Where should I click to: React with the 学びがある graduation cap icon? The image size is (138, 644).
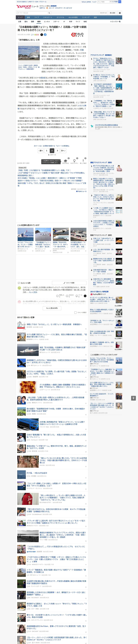[x=65, y=161]
